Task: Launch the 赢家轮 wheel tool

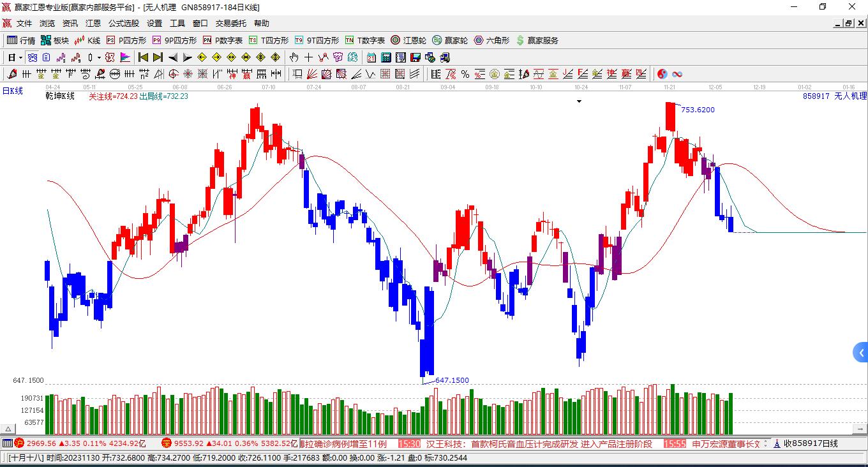Action: [x=450, y=40]
